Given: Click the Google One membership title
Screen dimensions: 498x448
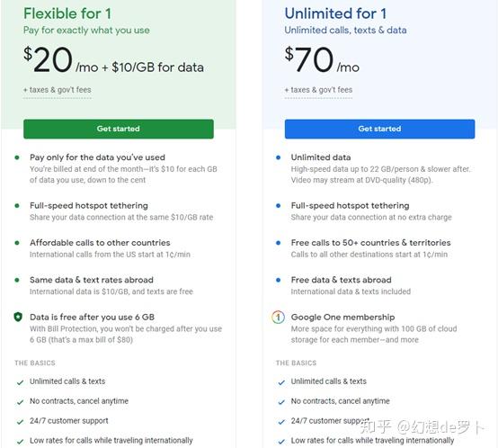Looking at the screenshot, I should pyautogui.click(x=343, y=317).
